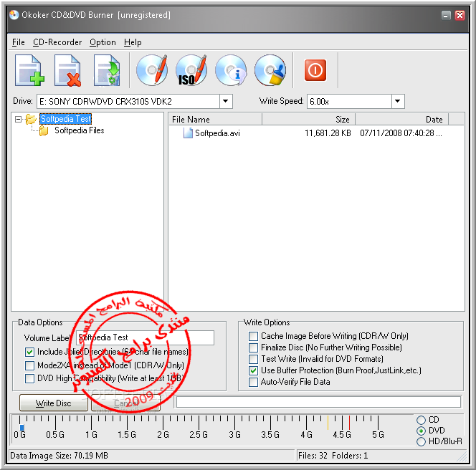Viewport: 476px width, 470px height.
Task: Enable Cache Image Before Writing checkbox
Action: 253,336
